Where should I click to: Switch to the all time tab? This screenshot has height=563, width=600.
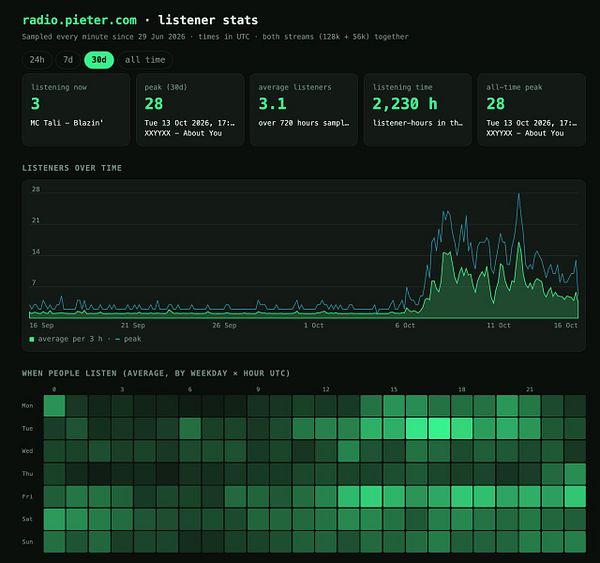[145, 60]
